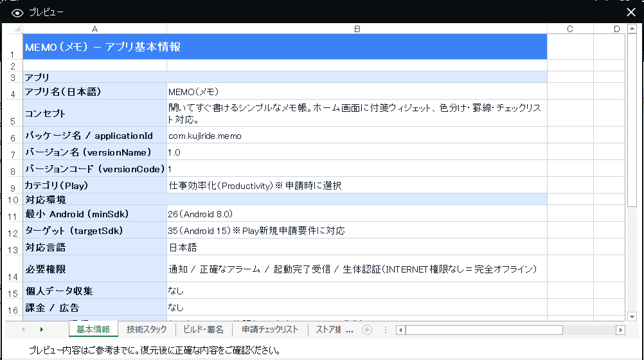644x360 pixels.
Task: Click the アプリ section header cell
Action: [x=285, y=77]
